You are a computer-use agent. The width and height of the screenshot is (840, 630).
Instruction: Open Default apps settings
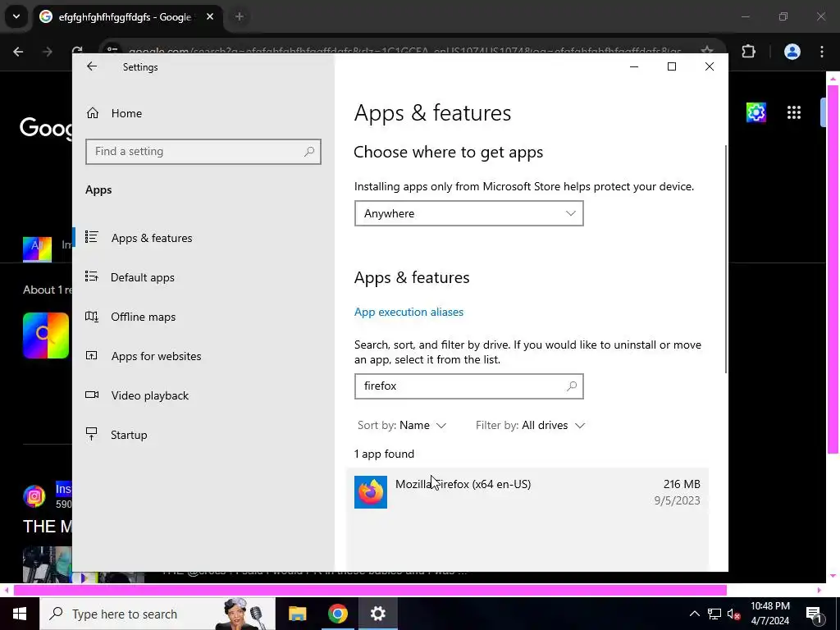pyautogui.click(x=143, y=277)
